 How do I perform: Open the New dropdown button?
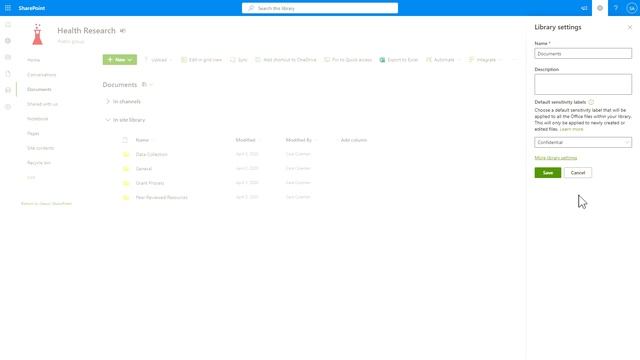tap(120, 60)
